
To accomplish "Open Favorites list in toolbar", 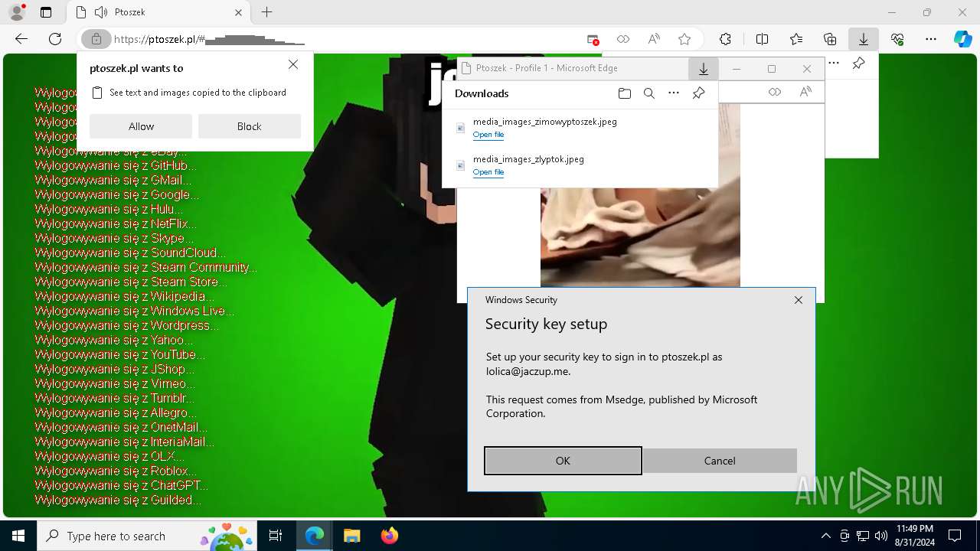I will click(796, 39).
